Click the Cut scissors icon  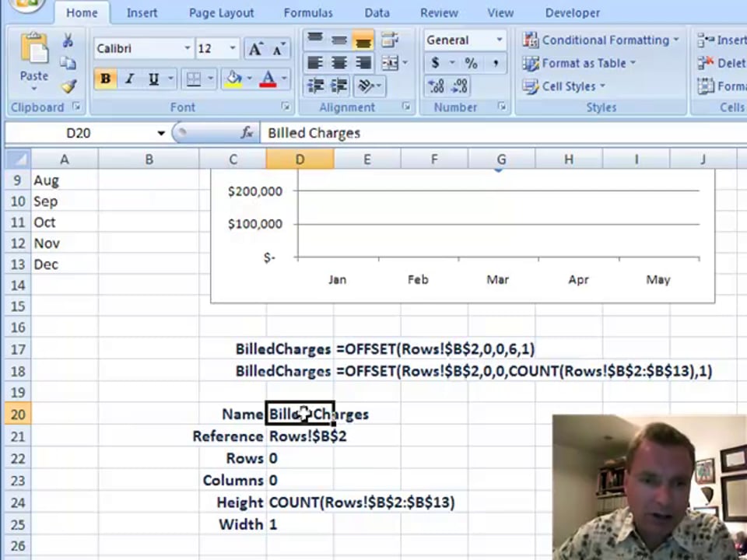tap(68, 40)
